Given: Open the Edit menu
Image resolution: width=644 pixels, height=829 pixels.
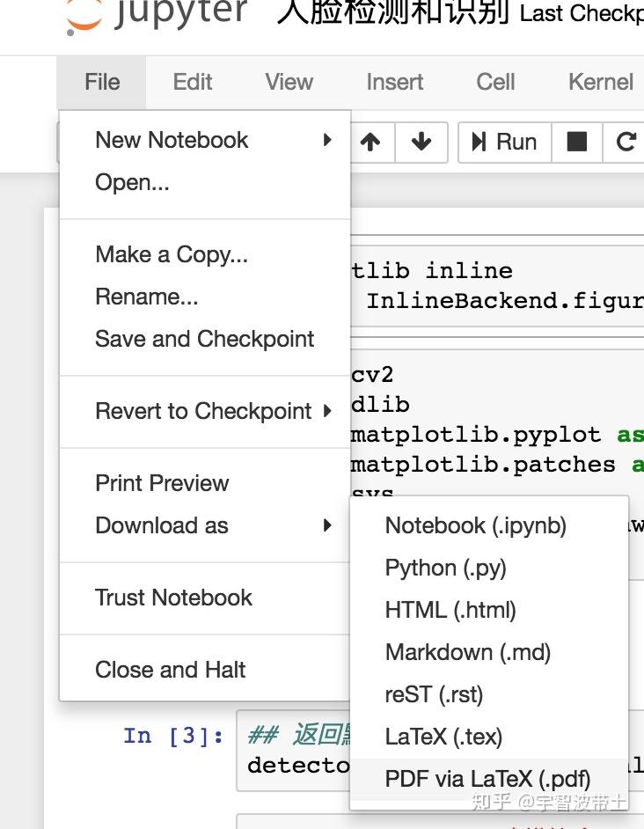Looking at the screenshot, I should pyautogui.click(x=193, y=82).
